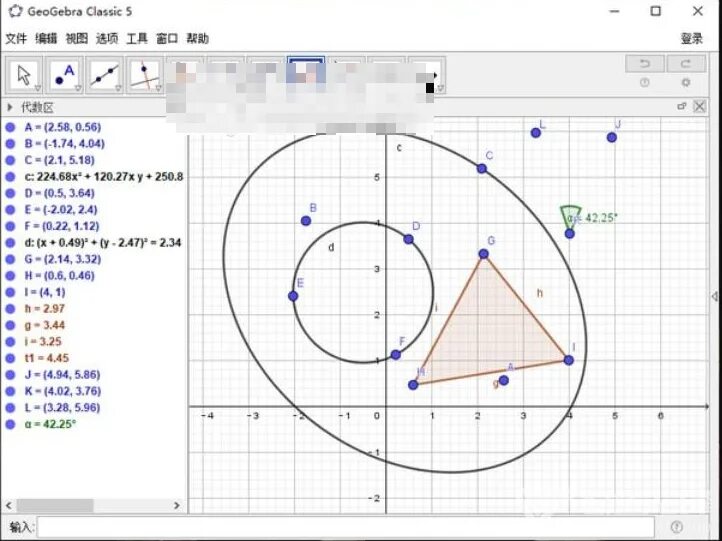
Task: Click point J in graphics view
Action: tap(611, 137)
